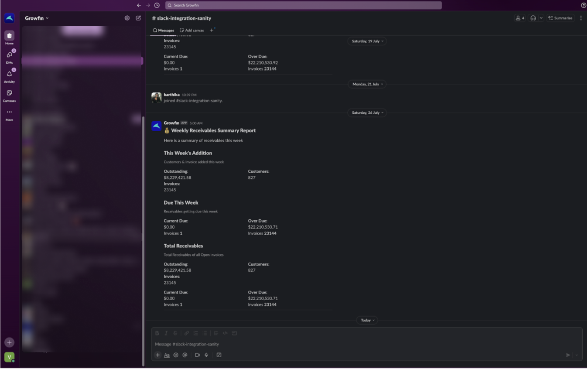Click the Growfin workspace logo icon
This screenshot has height=369, width=588.
[x=9, y=18]
